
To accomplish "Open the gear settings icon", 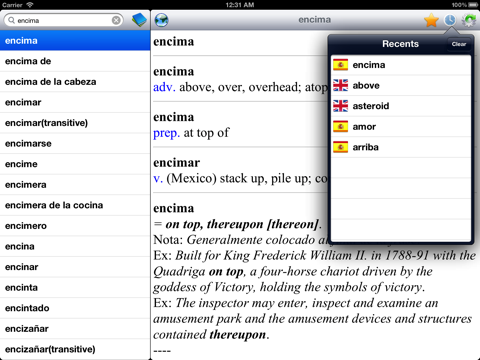I will point(469,20).
